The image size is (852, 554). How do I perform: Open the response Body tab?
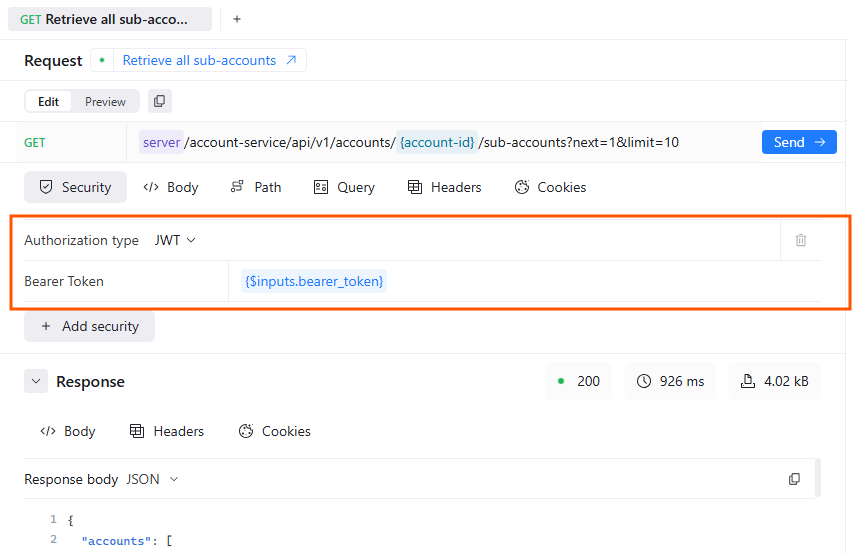(68, 431)
